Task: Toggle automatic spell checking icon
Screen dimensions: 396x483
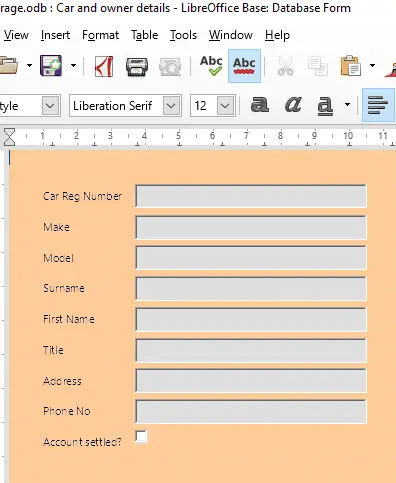Action: click(244, 66)
